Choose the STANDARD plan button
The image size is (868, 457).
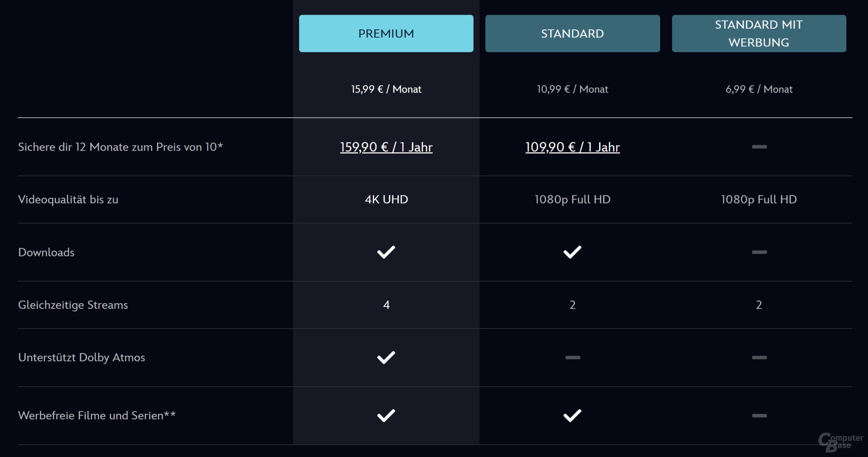point(572,33)
